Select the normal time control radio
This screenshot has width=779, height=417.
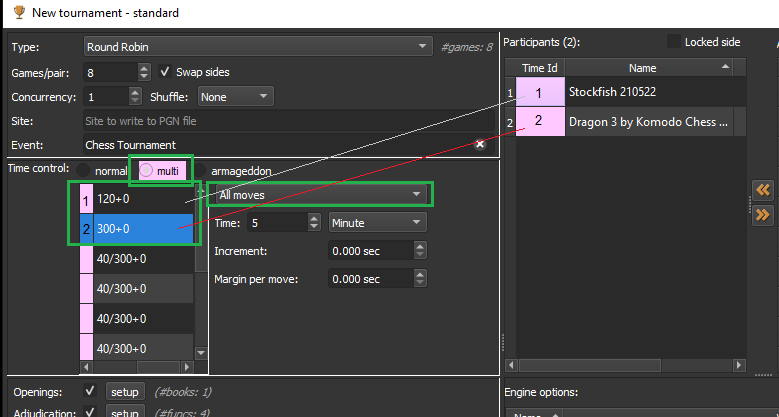[83, 170]
